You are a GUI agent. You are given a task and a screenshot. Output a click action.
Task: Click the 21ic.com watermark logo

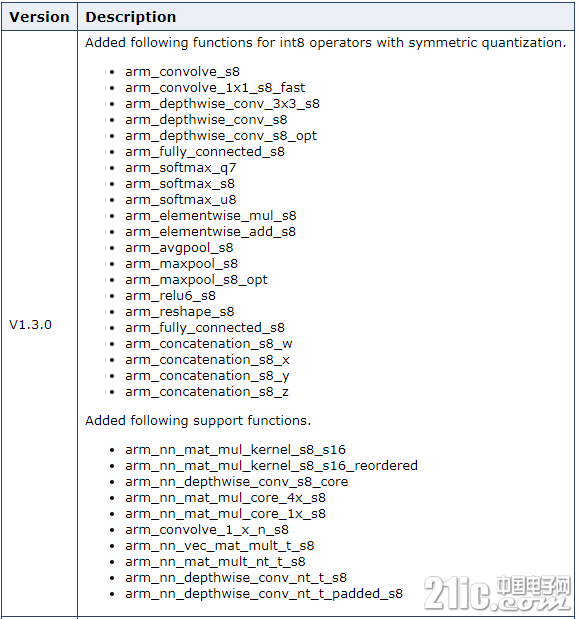(497, 593)
